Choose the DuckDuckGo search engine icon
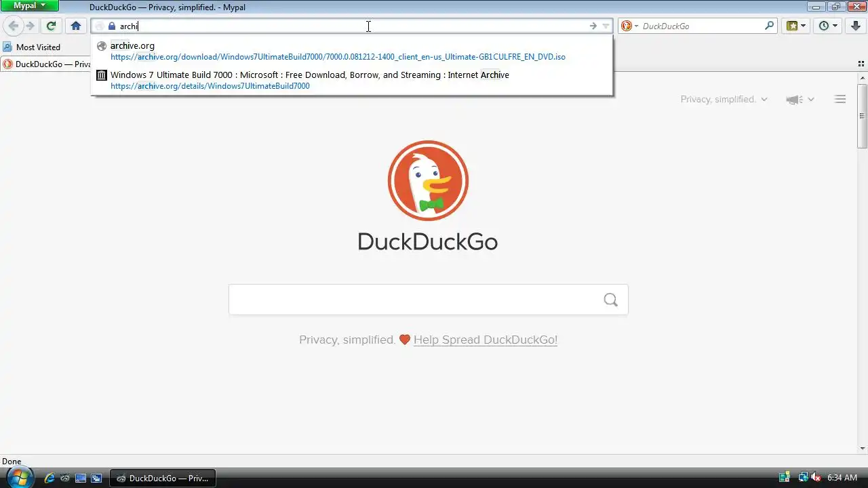 click(628, 26)
